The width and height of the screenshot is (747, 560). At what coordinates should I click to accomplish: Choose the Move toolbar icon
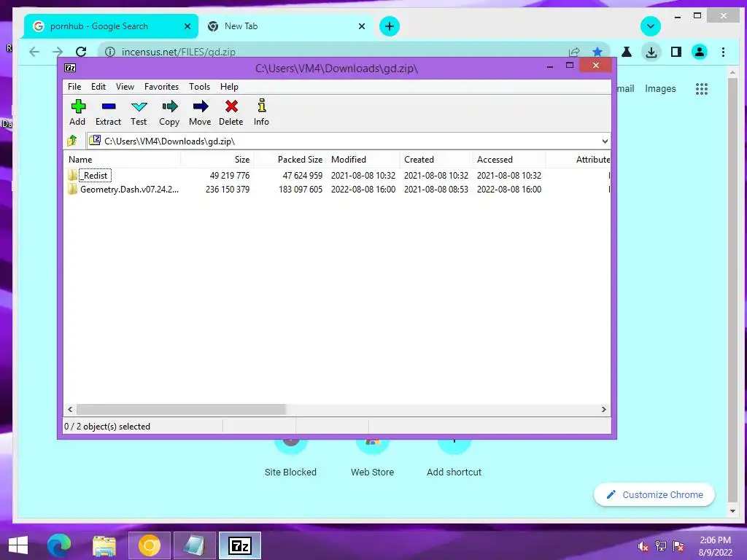[x=201, y=106]
